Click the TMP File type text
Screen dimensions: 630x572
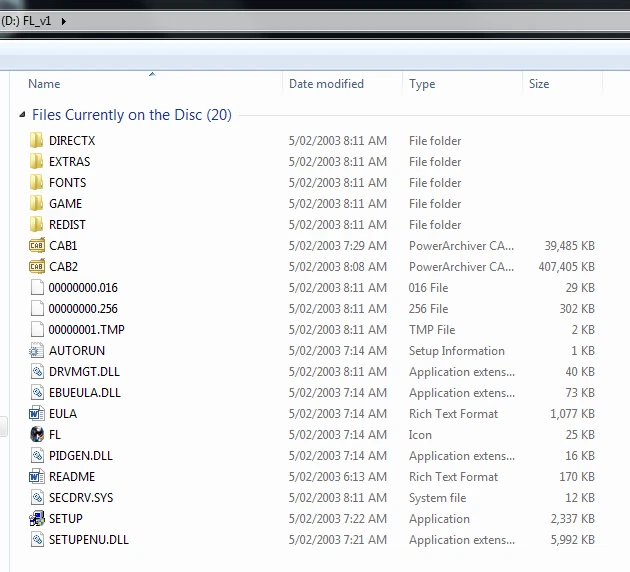tap(432, 329)
